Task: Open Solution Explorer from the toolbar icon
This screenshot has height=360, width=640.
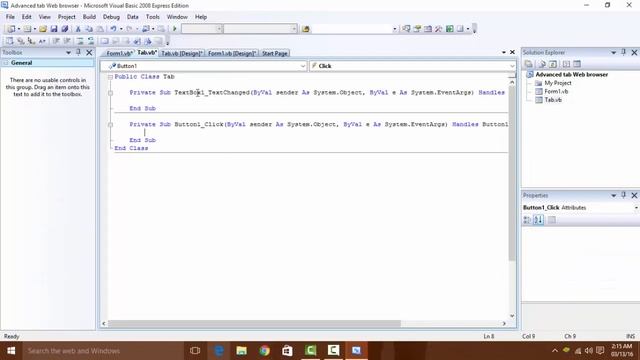Action: (x=406, y=29)
